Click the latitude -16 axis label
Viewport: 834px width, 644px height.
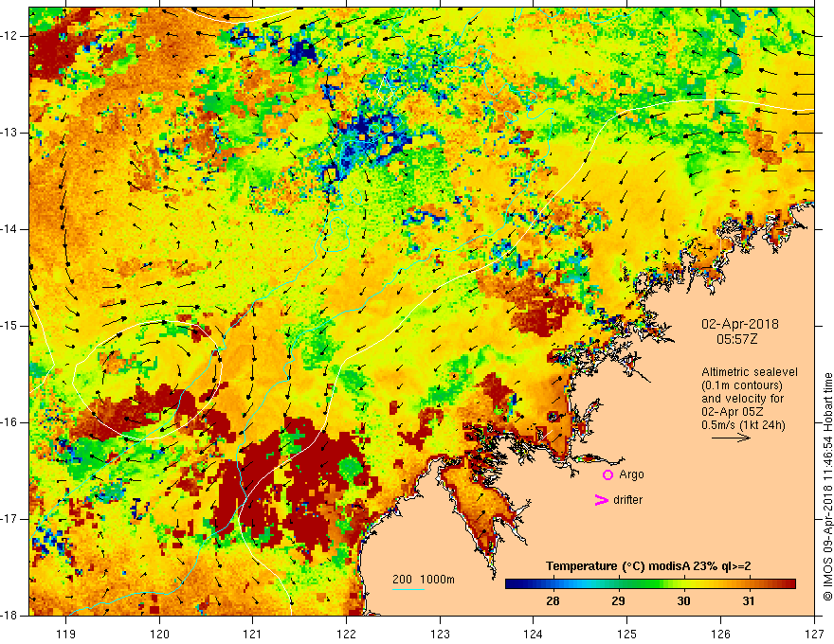click(x=10, y=422)
